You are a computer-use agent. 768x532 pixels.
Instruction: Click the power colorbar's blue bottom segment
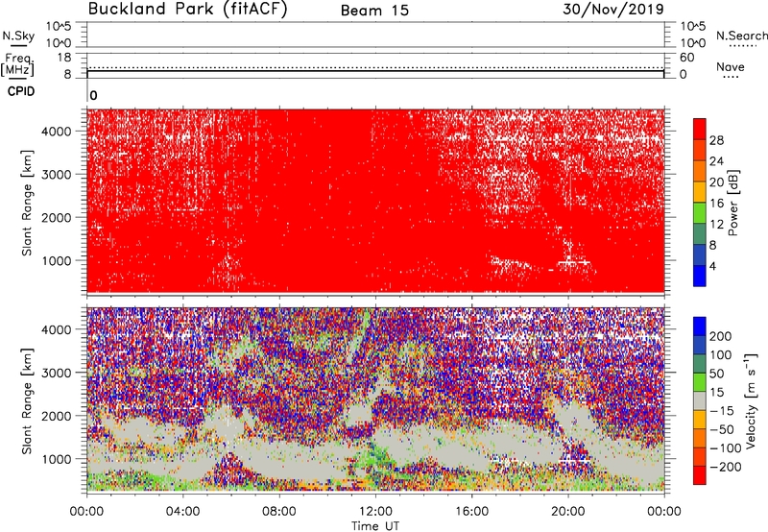pos(700,276)
